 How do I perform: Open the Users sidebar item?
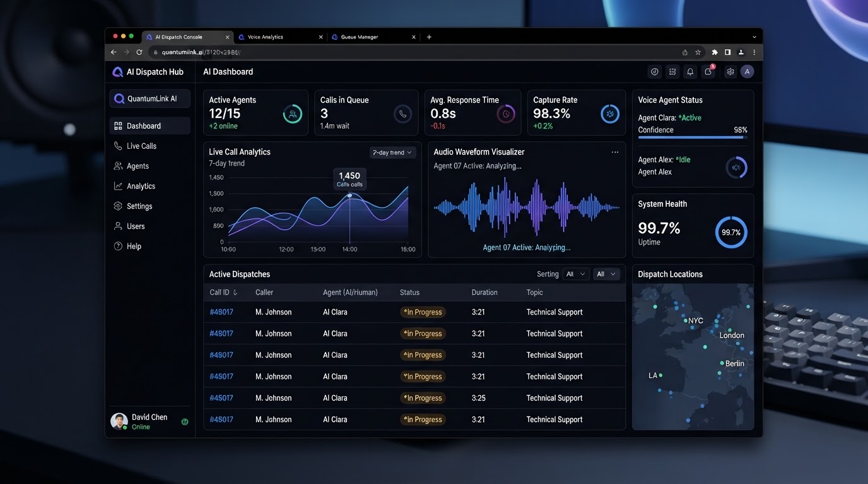(150, 226)
